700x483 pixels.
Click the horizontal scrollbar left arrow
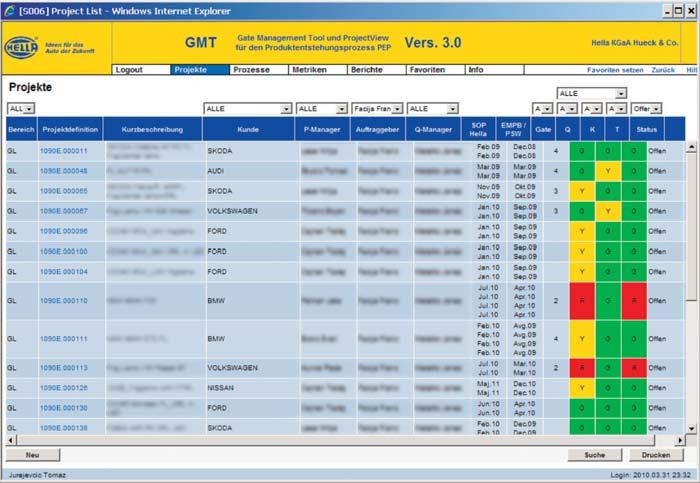click(11, 440)
